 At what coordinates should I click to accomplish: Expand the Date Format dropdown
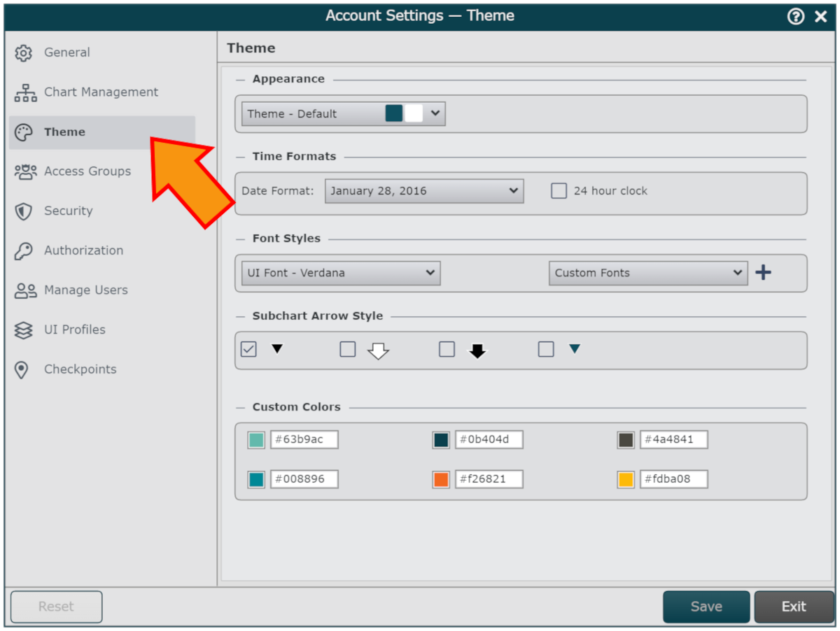click(x=424, y=191)
